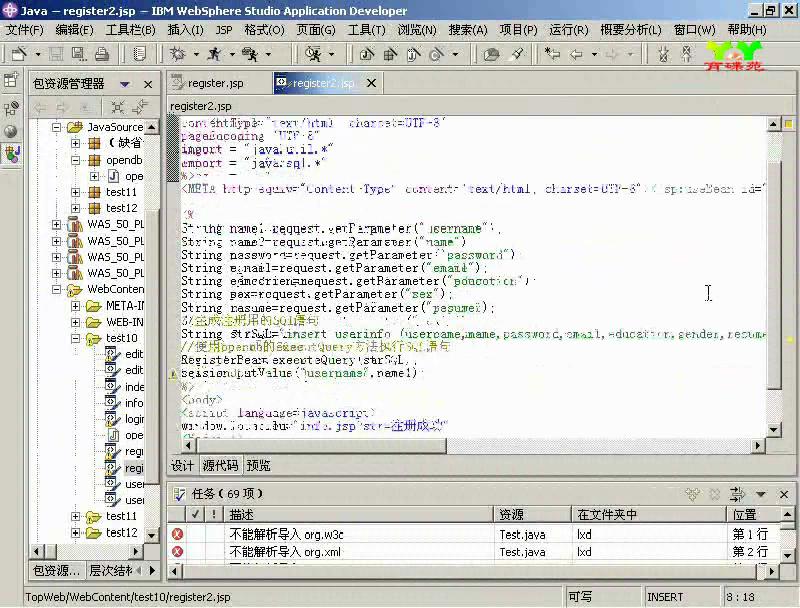Click the New Java Package icon
Screen dimensions: 800x608
pyautogui.click(x=390, y=54)
